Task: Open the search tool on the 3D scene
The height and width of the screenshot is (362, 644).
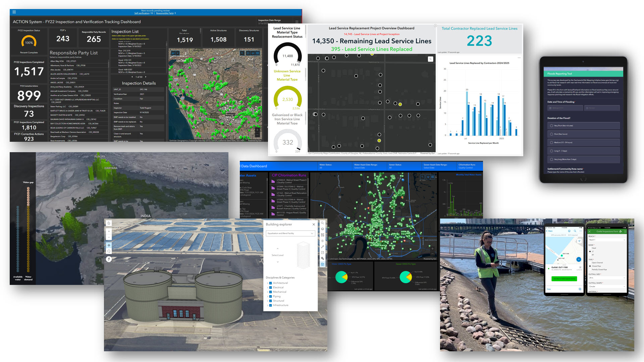Action: coord(323,223)
